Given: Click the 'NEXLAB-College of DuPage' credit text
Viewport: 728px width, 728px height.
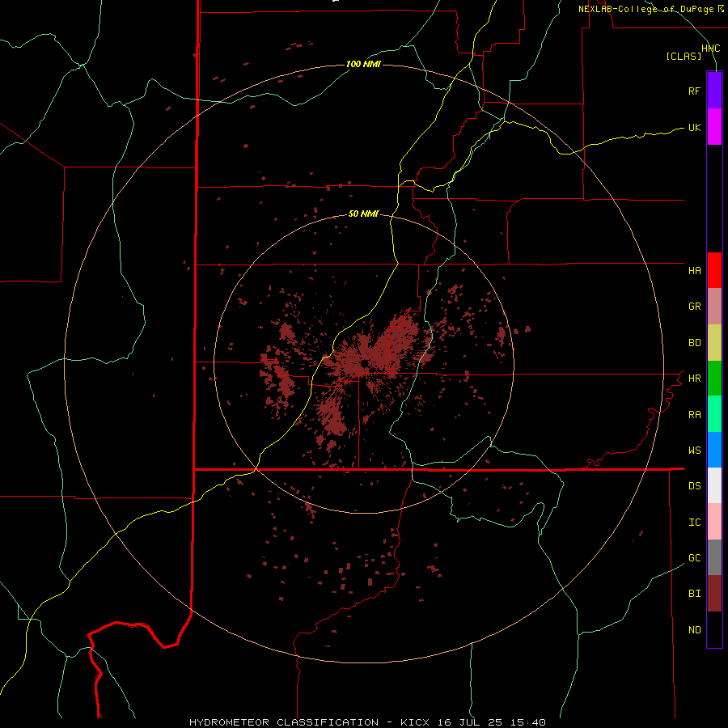Looking at the screenshot, I should point(647,9).
